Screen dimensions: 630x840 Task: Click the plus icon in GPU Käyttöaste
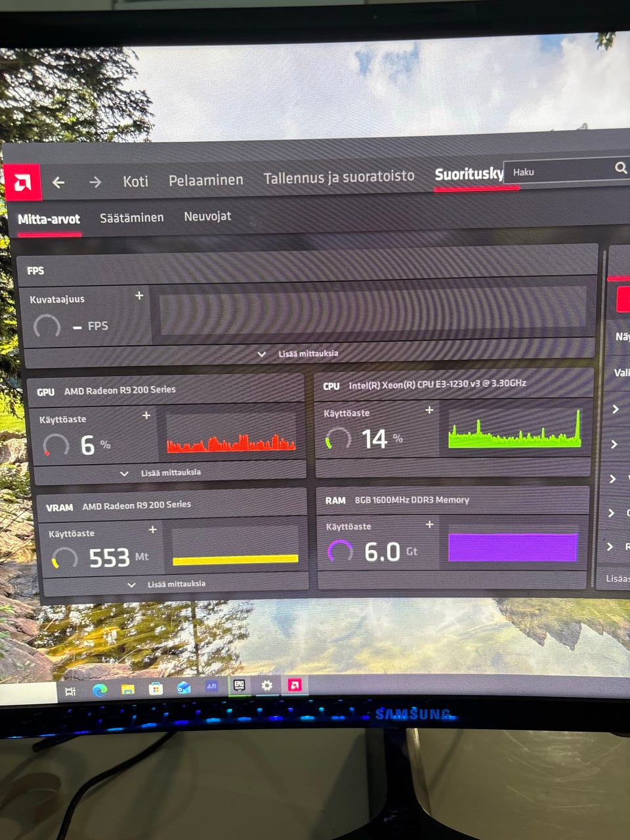tap(146, 415)
